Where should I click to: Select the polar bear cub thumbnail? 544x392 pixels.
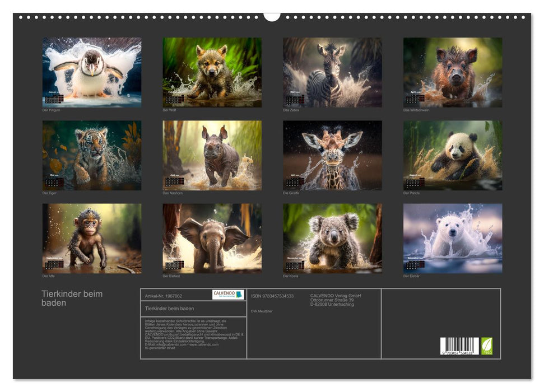point(452,238)
